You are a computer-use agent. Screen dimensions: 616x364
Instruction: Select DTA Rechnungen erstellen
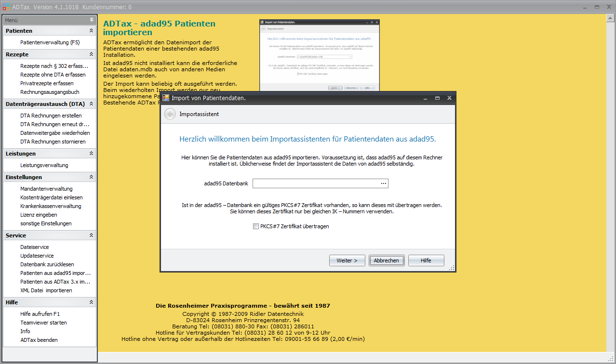51,116
